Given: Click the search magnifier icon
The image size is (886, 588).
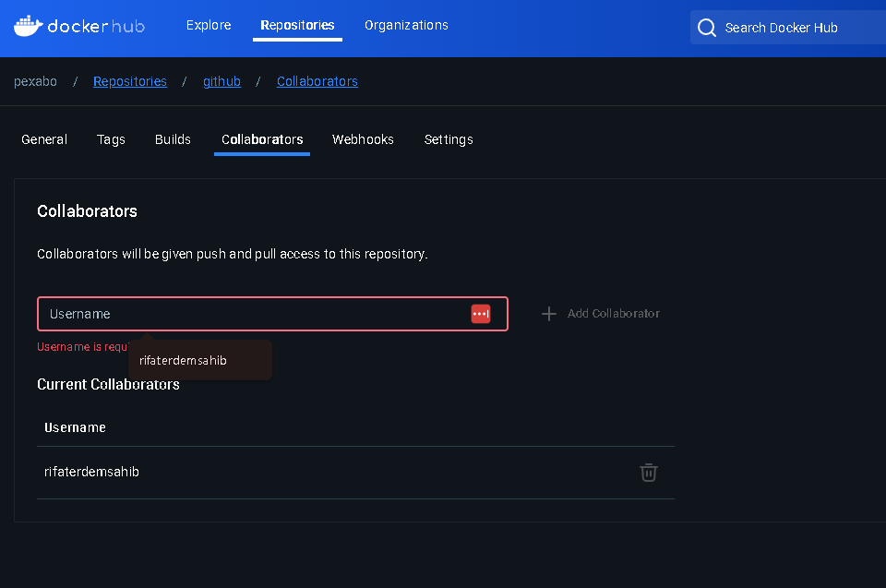Looking at the screenshot, I should [x=706, y=28].
